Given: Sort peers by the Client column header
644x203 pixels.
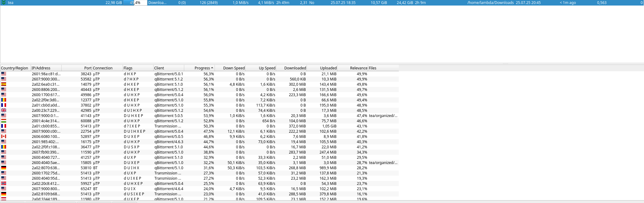Looking at the screenshot, I should [x=169, y=68].
